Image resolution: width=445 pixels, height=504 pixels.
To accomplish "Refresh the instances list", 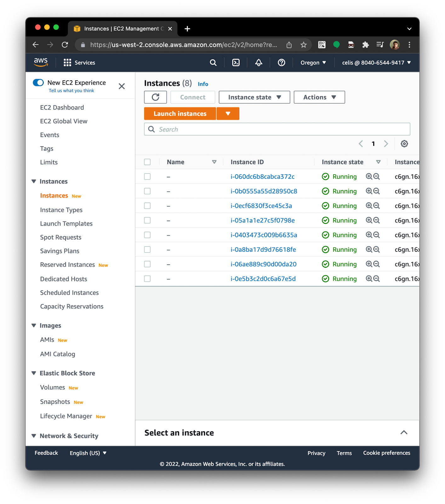I will [155, 97].
